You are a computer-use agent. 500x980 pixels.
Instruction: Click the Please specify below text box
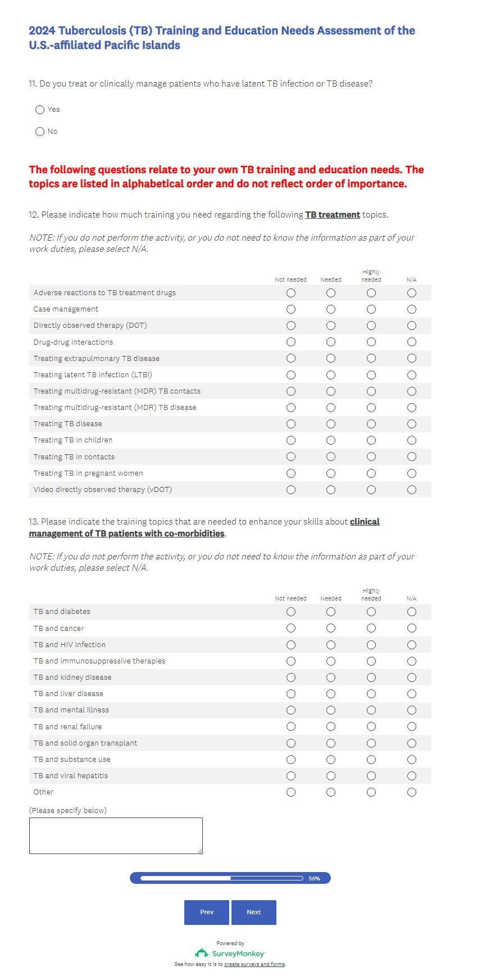click(x=116, y=836)
